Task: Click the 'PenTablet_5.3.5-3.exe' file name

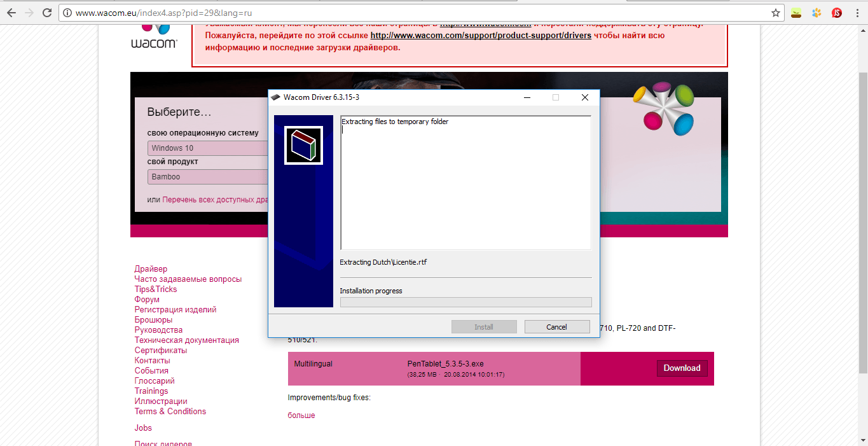Action: [446, 364]
